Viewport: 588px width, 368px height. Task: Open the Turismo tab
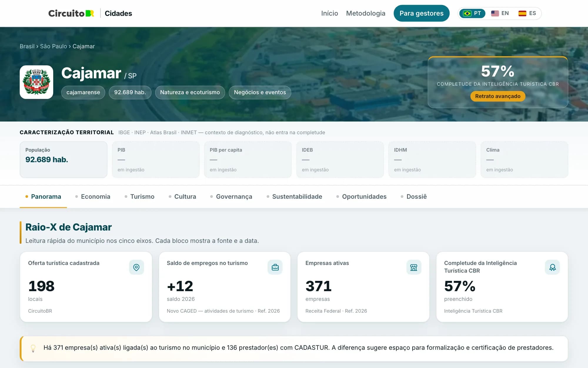tap(139, 196)
